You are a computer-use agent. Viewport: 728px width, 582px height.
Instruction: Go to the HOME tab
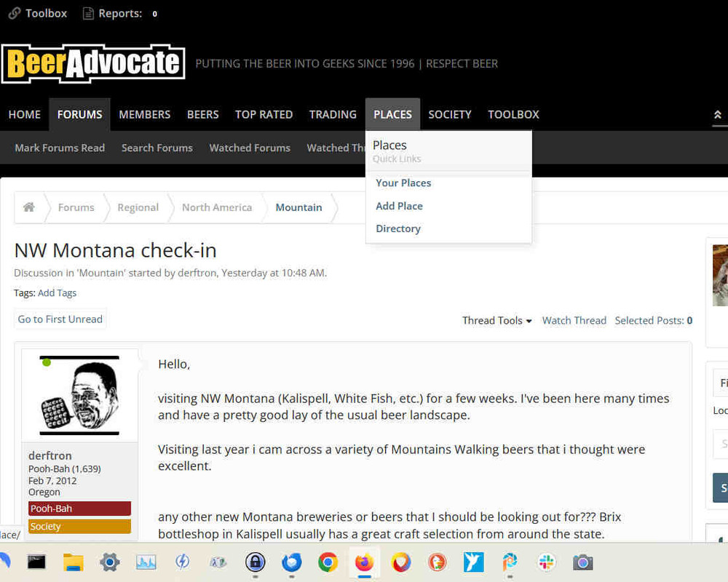click(x=25, y=115)
